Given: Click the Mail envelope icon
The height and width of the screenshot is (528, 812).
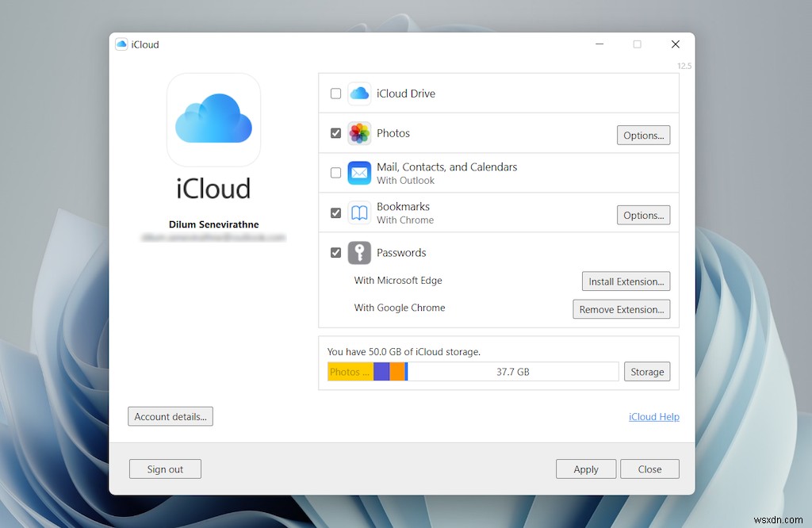Looking at the screenshot, I should click(x=359, y=172).
